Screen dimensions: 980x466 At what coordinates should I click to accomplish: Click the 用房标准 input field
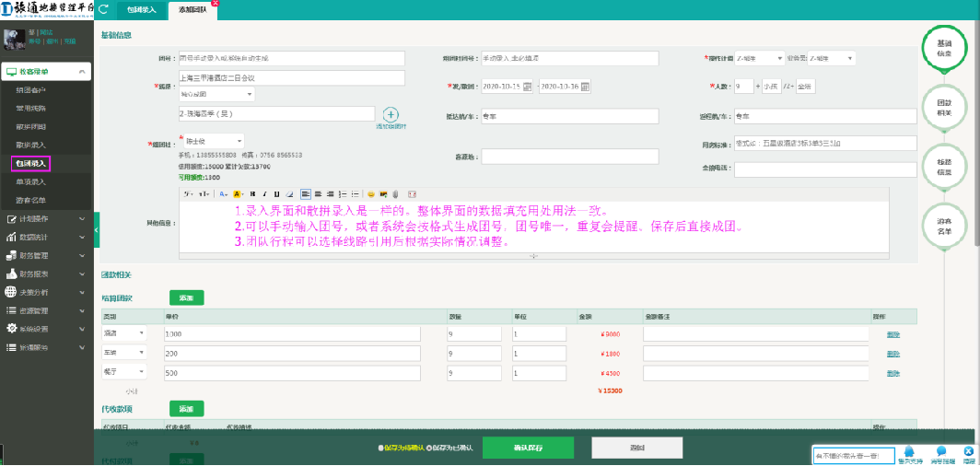[x=825, y=144]
